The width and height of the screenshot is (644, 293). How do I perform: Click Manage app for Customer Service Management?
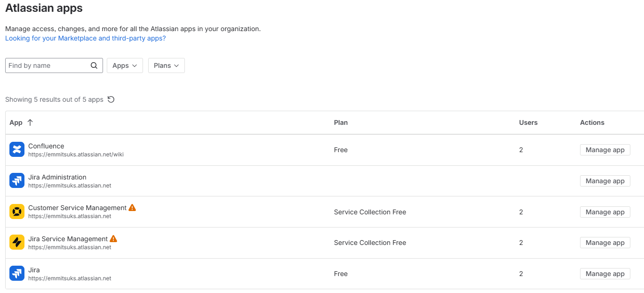click(605, 212)
